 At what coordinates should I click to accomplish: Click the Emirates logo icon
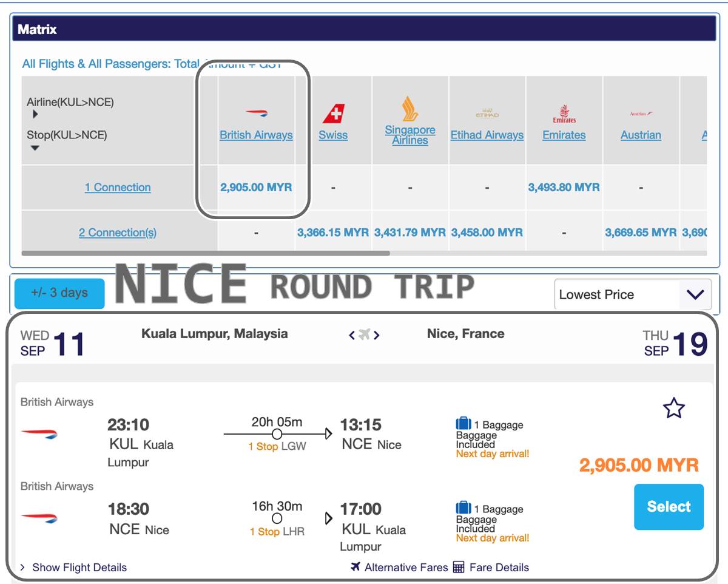click(564, 114)
